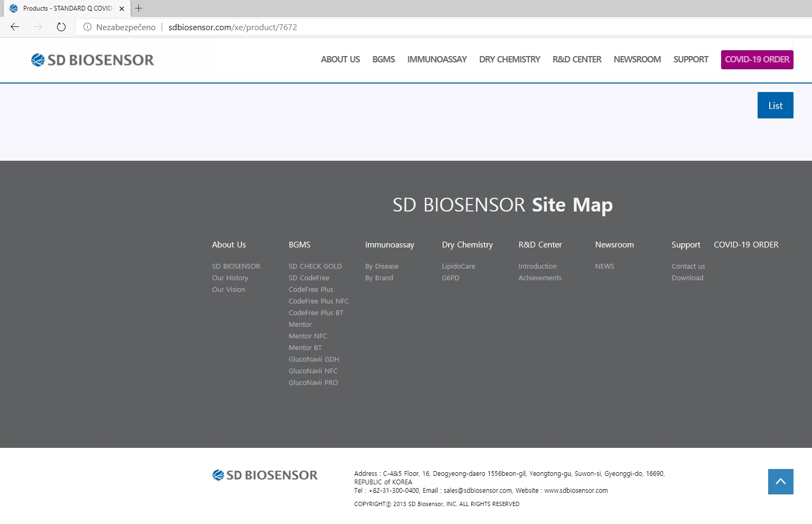
Task: Open a new tab with the plus icon
Action: [139, 8]
